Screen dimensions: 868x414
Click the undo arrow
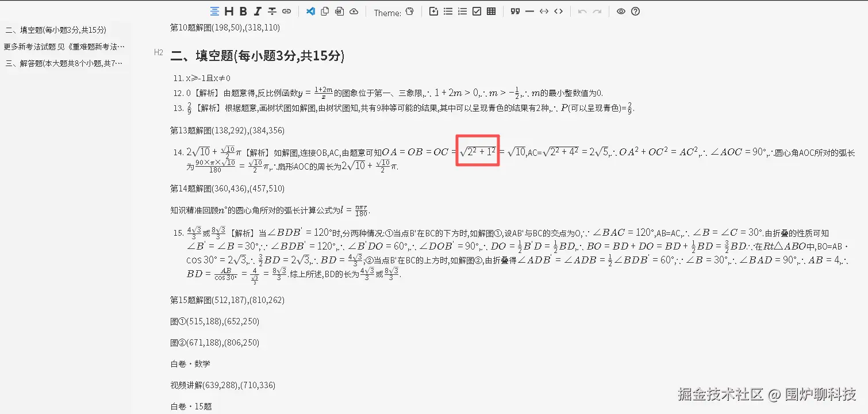tap(582, 11)
